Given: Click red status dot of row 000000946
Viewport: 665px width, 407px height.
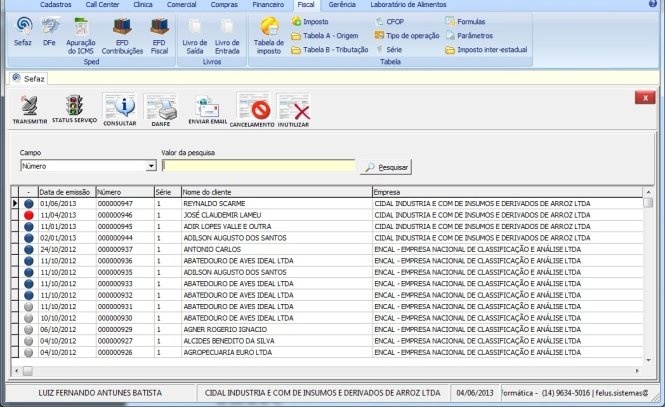Looking at the screenshot, I should click(28, 215).
